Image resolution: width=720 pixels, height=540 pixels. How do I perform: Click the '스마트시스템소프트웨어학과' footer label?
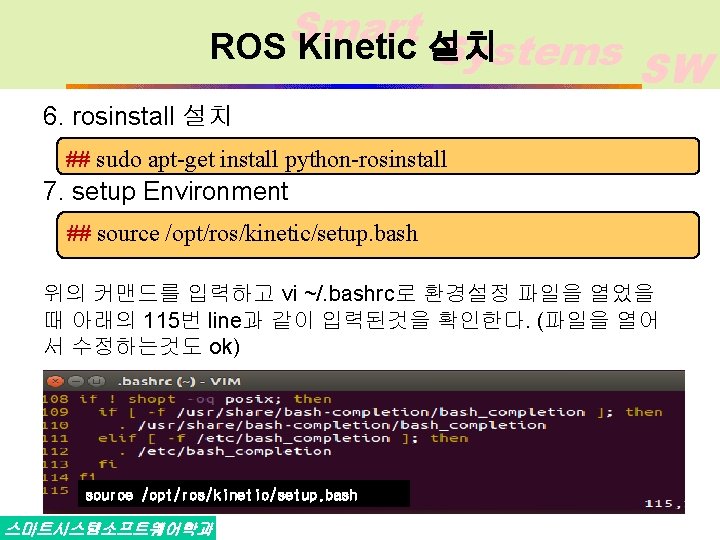[x=109, y=529]
